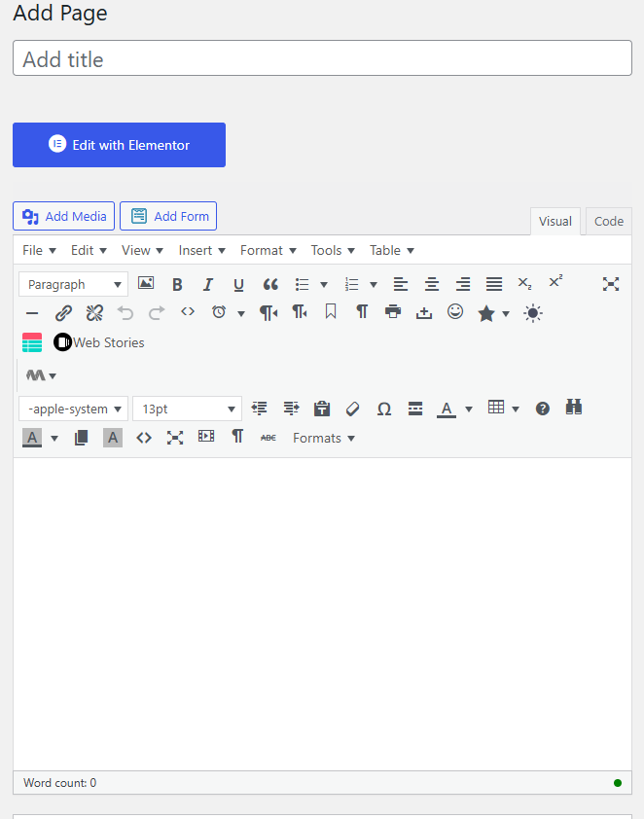Open the star icon dropdown arrow
Viewport: 644px width, 819px height.
[505, 314]
